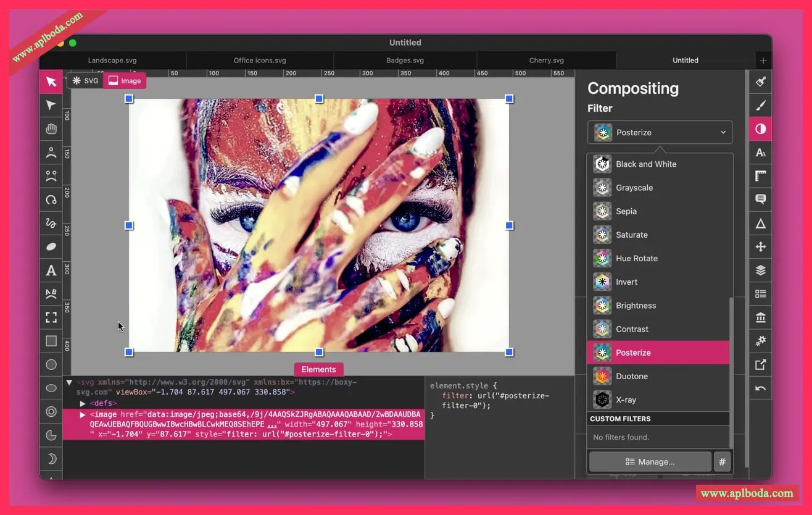Open the Posterize filter dropdown

pos(660,132)
